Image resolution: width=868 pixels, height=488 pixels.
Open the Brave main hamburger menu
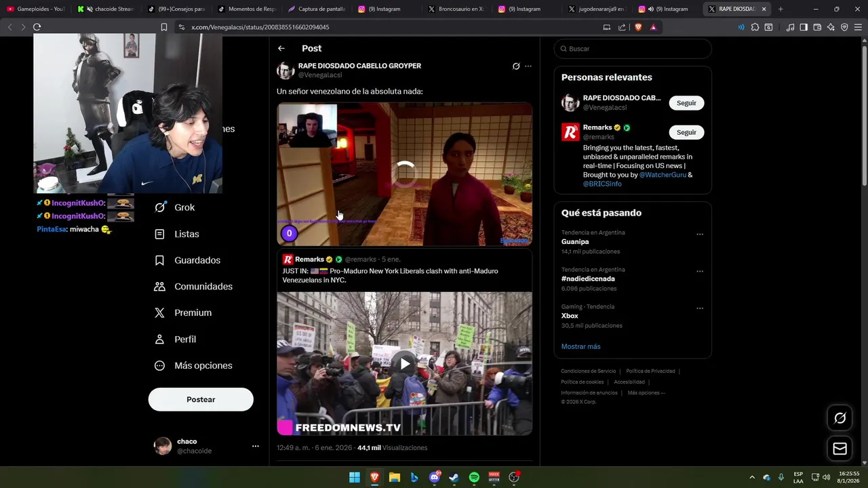click(858, 27)
